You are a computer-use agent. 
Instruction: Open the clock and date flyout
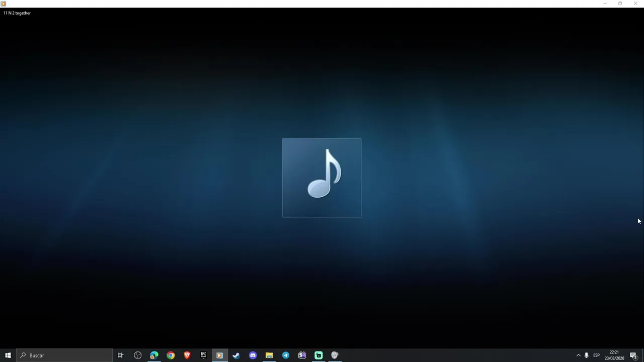[614, 355]
